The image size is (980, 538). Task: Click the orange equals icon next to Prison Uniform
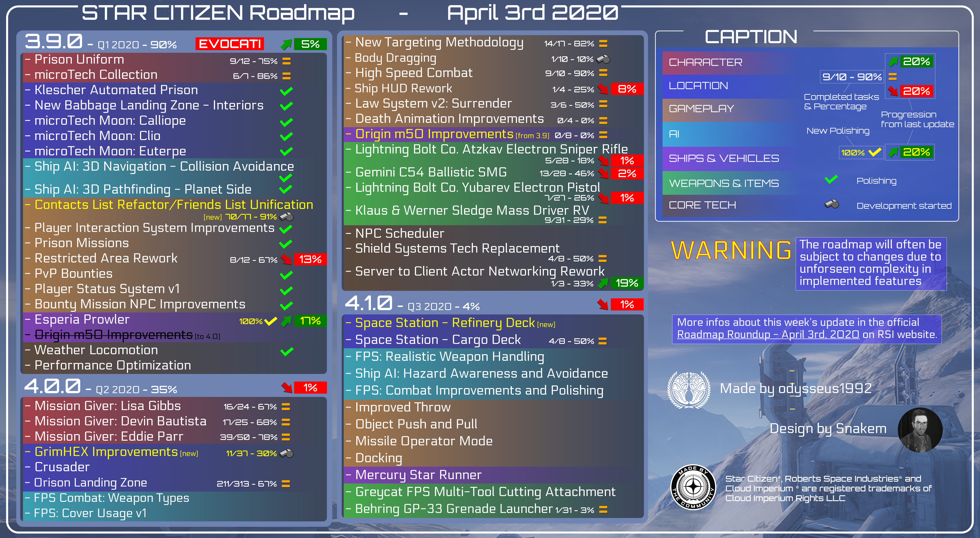pos(286,61)
